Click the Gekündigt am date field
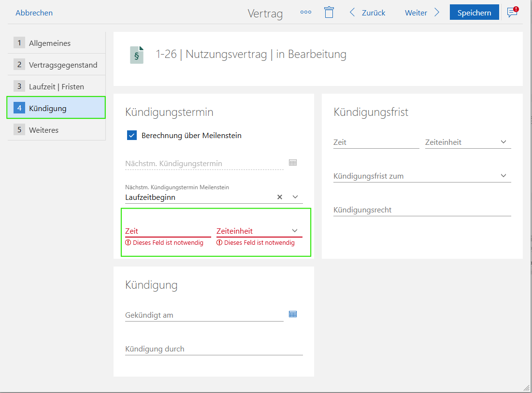 click(204, 315)
